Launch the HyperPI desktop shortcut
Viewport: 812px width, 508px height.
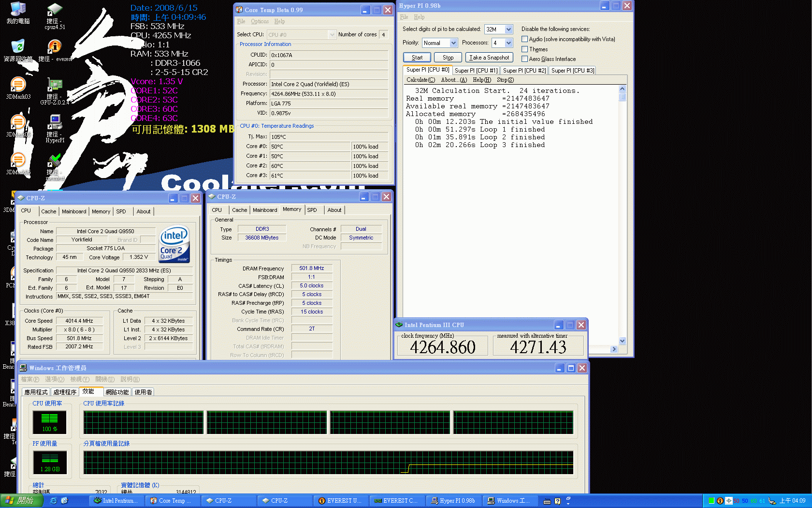tap(55, 128)
